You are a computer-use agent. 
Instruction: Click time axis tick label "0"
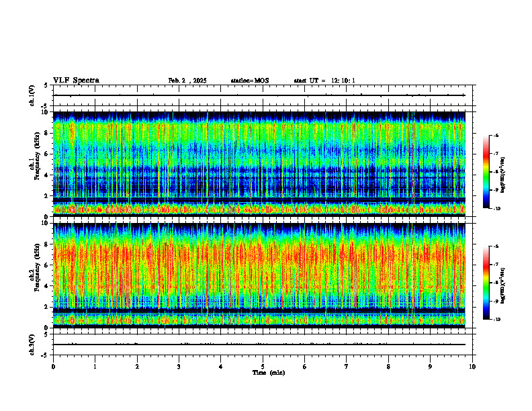(x=53, y=367)
